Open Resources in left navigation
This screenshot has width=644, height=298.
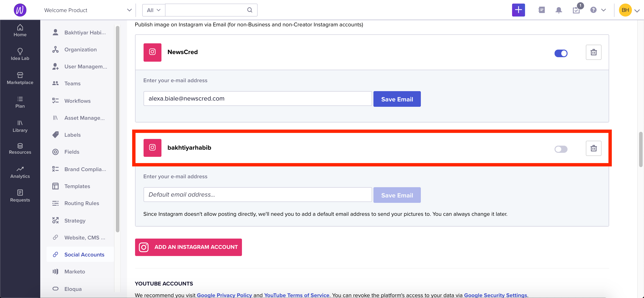click(x=20, y=148)
